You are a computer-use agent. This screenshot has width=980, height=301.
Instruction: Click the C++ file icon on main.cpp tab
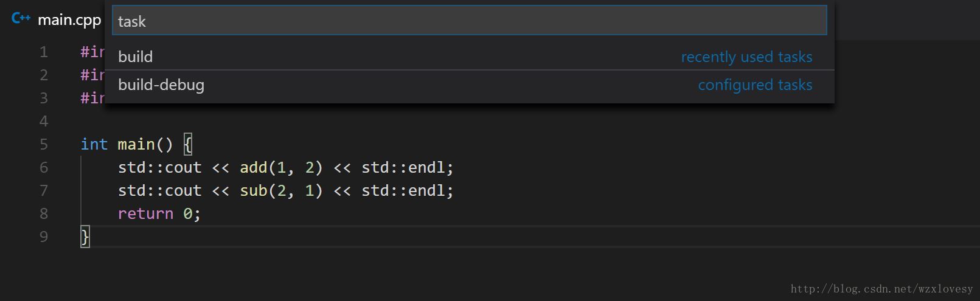21,18
